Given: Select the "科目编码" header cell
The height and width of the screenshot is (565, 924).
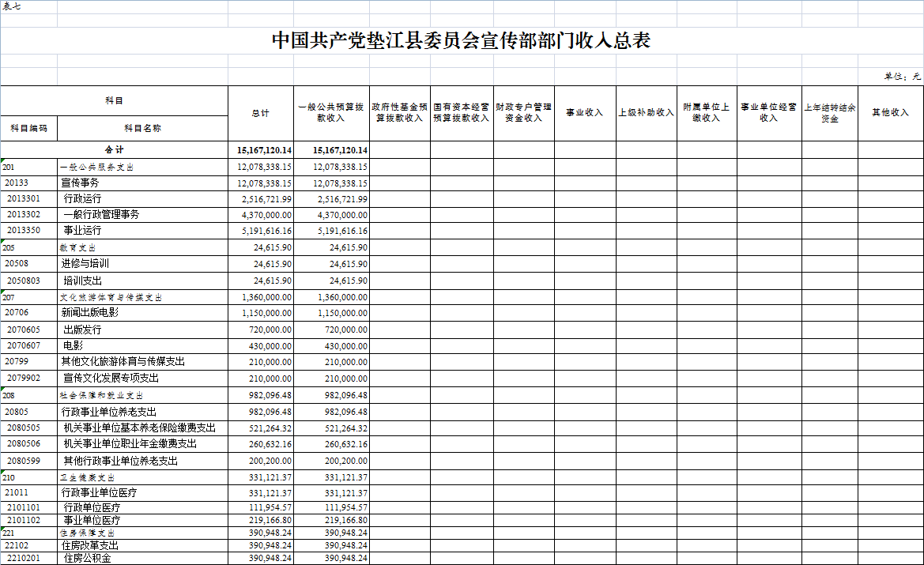Looking at the screenshot, I should pos(29,129).
